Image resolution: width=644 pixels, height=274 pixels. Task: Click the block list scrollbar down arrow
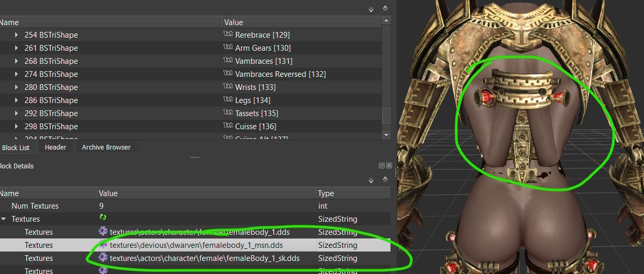pyautogui.click(x=386, y=134)
